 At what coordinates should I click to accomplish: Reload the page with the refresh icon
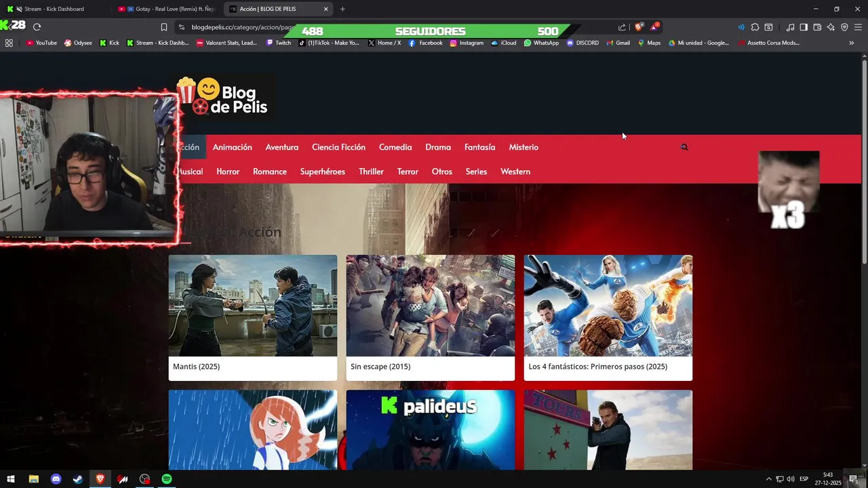[x=37, y=27]
